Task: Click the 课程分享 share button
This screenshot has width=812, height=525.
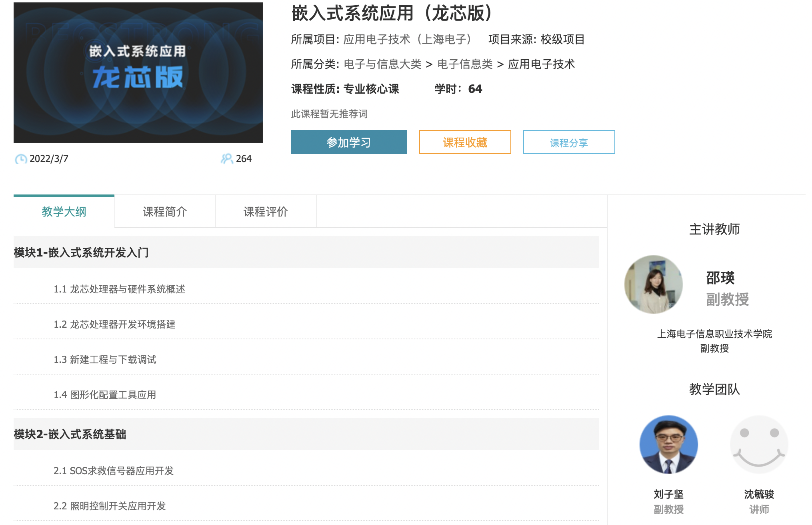Action: pyautogui.click(x=569, y=142)
